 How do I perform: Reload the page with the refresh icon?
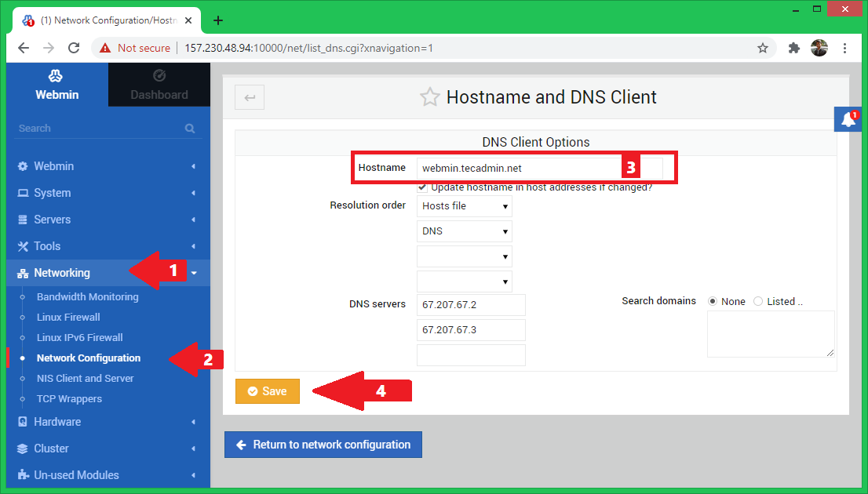coord(74,48)
